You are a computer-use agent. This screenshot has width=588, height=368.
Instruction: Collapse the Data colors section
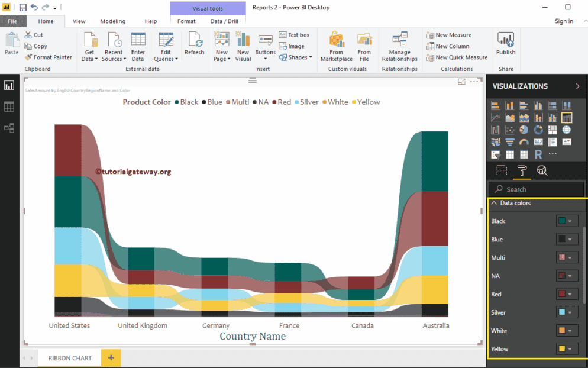pyautogui.click(x=495, y=203)
